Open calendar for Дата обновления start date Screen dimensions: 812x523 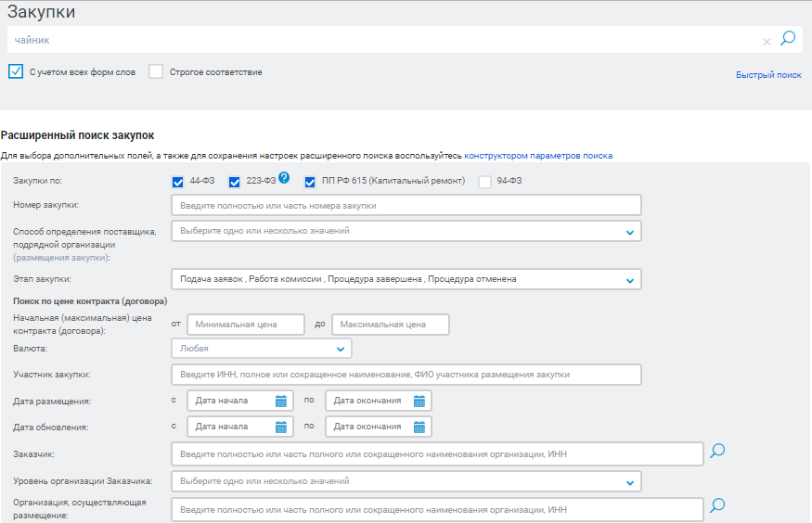click(280, 427)
